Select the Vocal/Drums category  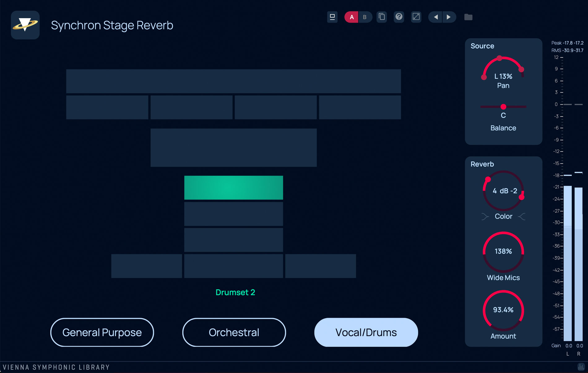pos(366,332)
